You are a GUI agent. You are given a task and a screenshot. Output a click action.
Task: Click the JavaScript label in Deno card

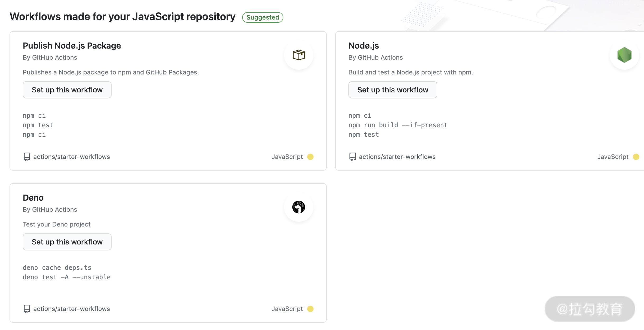287,309
